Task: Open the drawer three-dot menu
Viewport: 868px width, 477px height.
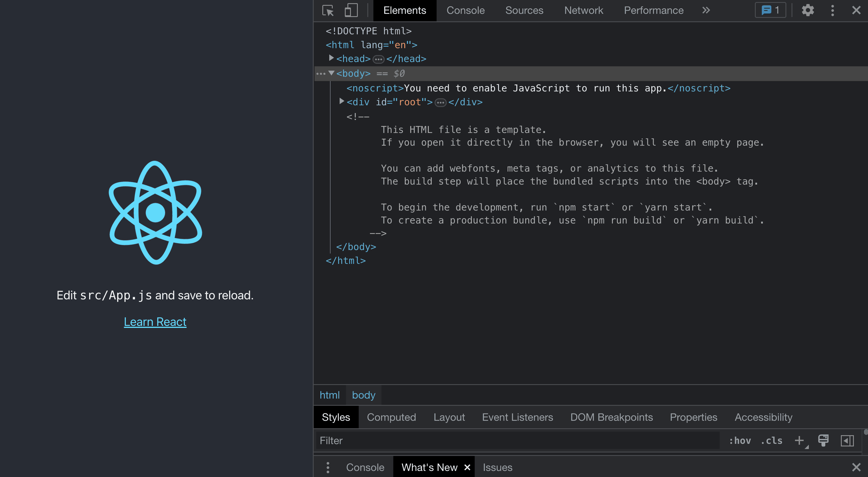Action: pos(328,467)
